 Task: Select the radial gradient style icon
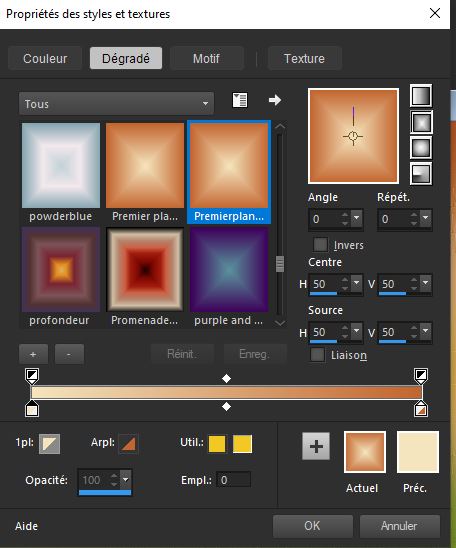[x=421, y=173]
